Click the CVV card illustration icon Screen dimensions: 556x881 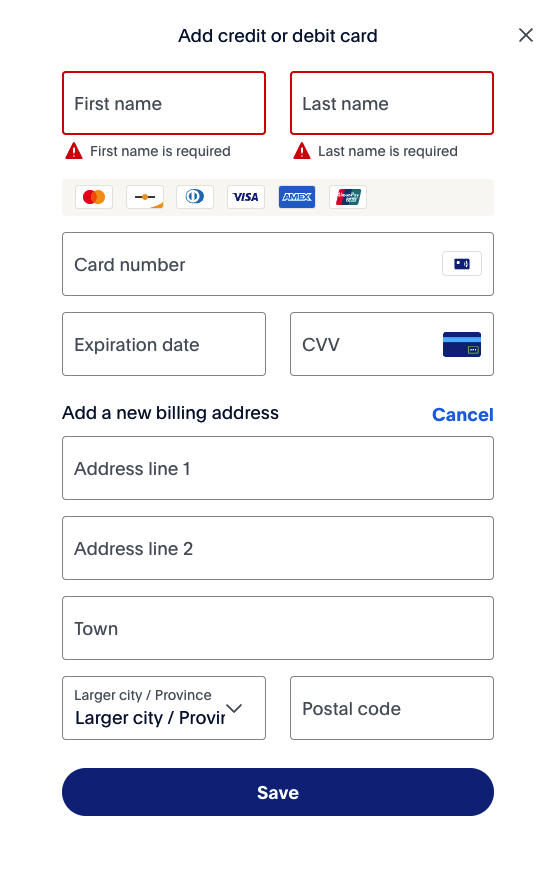[462, 344]
